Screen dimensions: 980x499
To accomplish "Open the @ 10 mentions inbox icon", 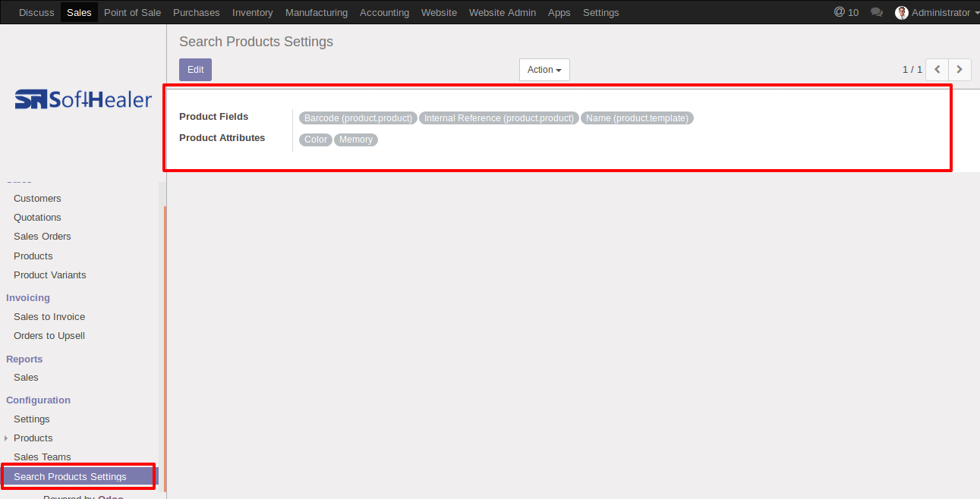I will tap(846, 12).
